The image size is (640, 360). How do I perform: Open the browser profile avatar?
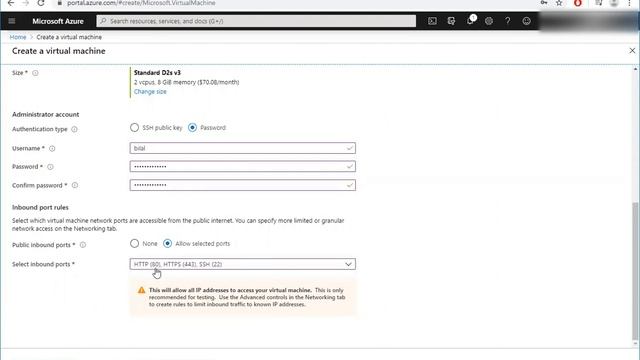point(613,3)
